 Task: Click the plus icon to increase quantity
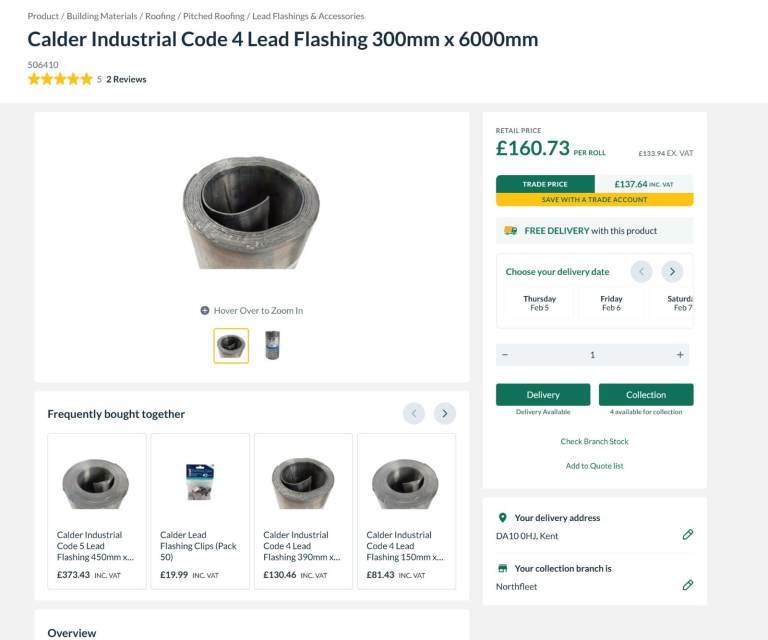click(x=680, y=355)
